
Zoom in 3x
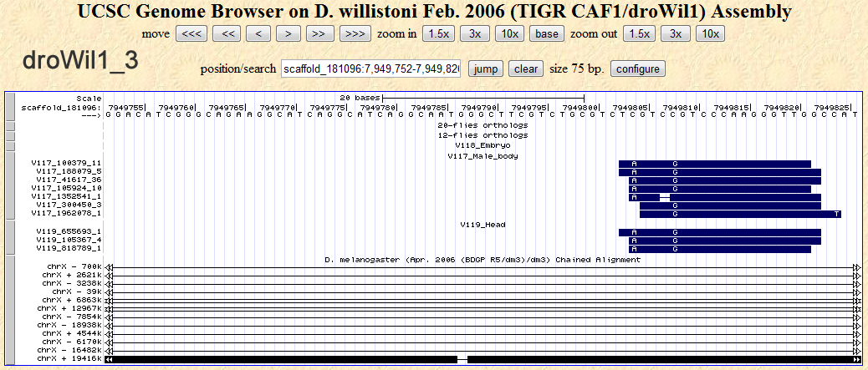[x=474, y=33]
